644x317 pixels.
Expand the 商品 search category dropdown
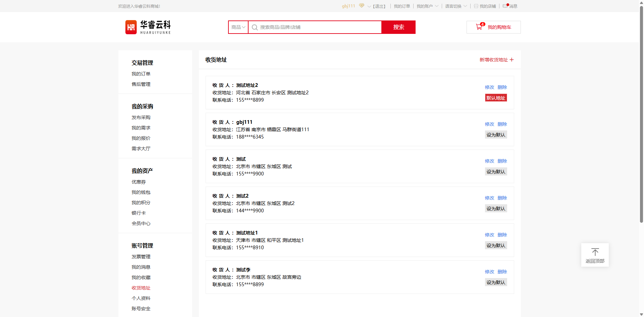[238, 27]
